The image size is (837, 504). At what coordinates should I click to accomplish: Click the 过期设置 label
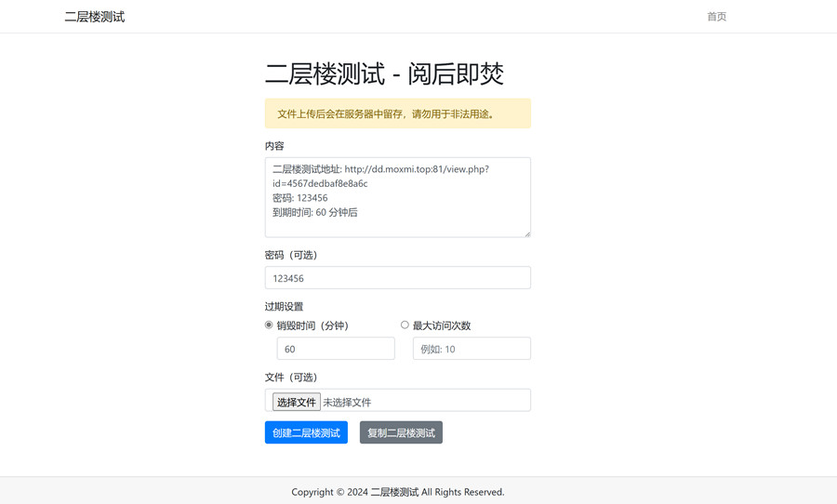point(284,307)
